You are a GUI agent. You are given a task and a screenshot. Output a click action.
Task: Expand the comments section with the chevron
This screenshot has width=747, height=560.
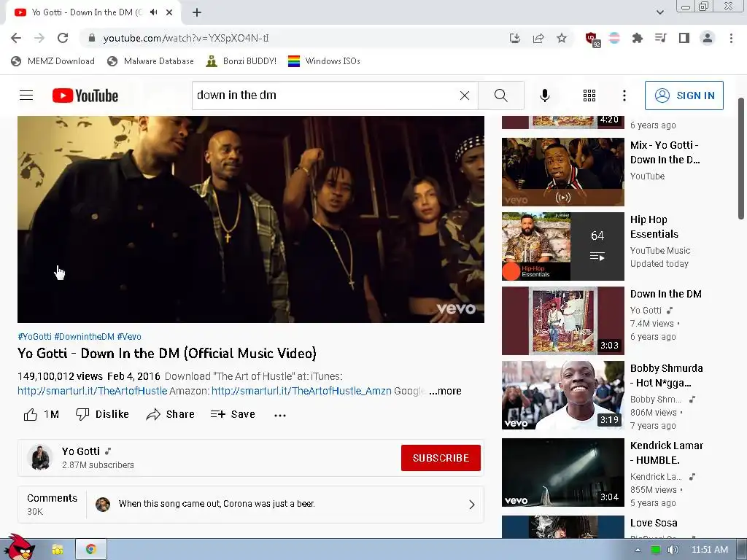click(472, 505)
